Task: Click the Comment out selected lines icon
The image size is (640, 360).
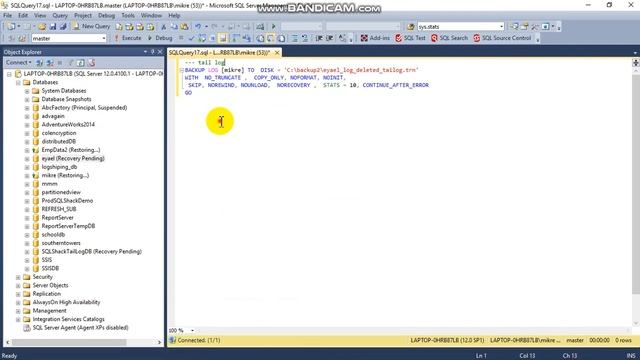Action: (295, 38)
